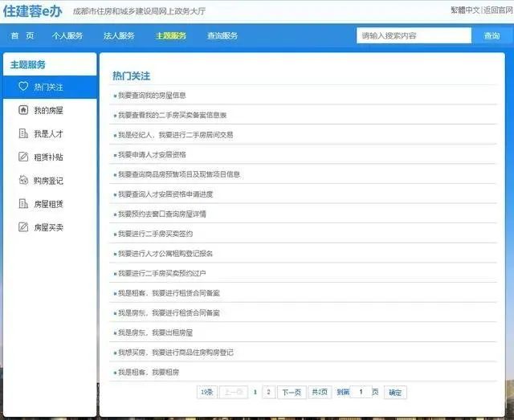
Task: Click the 19条 total count box
Action: pos(207,392)
